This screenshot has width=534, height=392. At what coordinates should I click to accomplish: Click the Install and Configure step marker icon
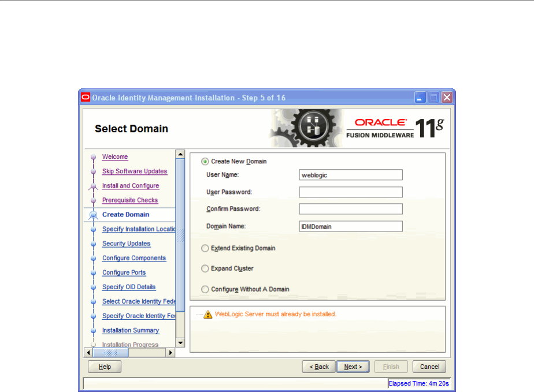click(93, 186)
